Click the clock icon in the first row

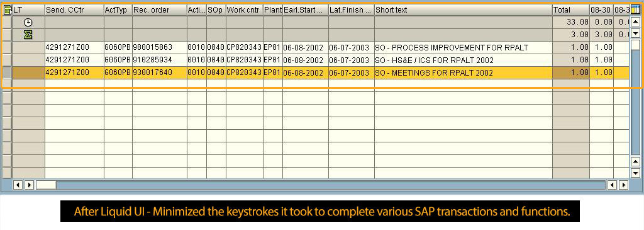[28, 22]
